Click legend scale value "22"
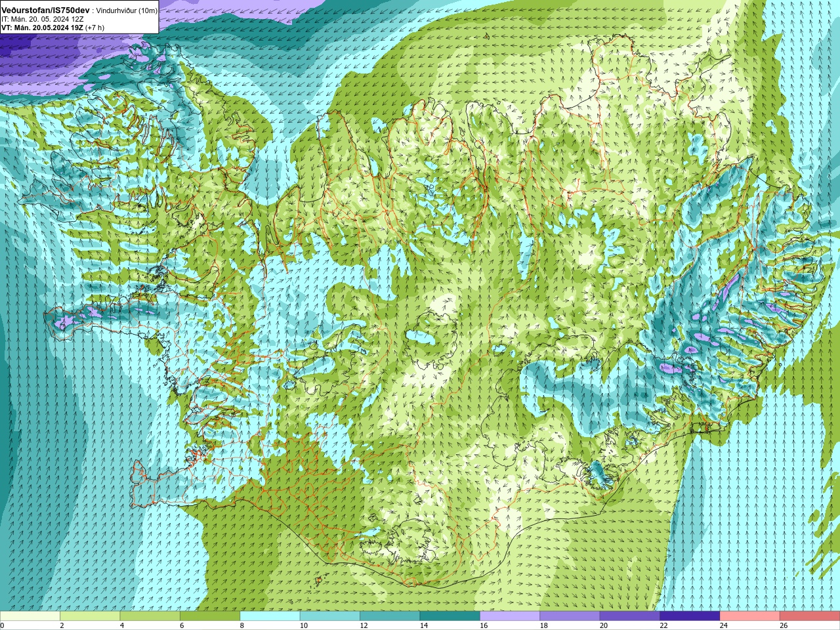The height and width of the screenshot is (630, 840). [663, 625]
